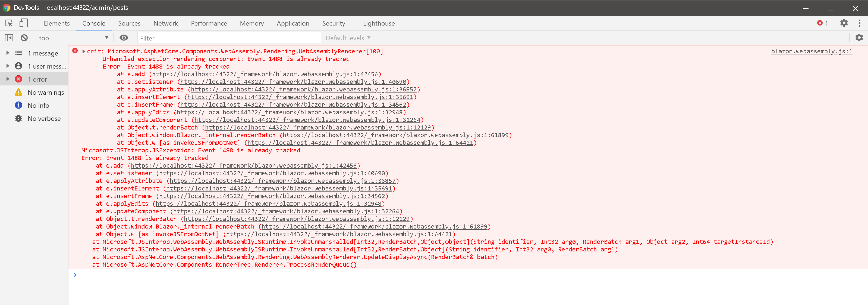
Task: Open the three-dot customize menu
Action: tap(859, 23)
